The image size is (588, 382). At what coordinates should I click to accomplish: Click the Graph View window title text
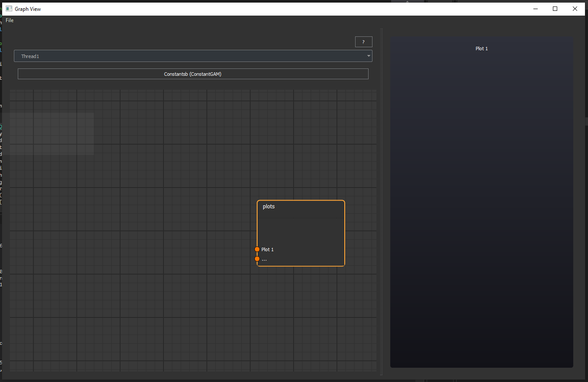[x=28, y=9]
